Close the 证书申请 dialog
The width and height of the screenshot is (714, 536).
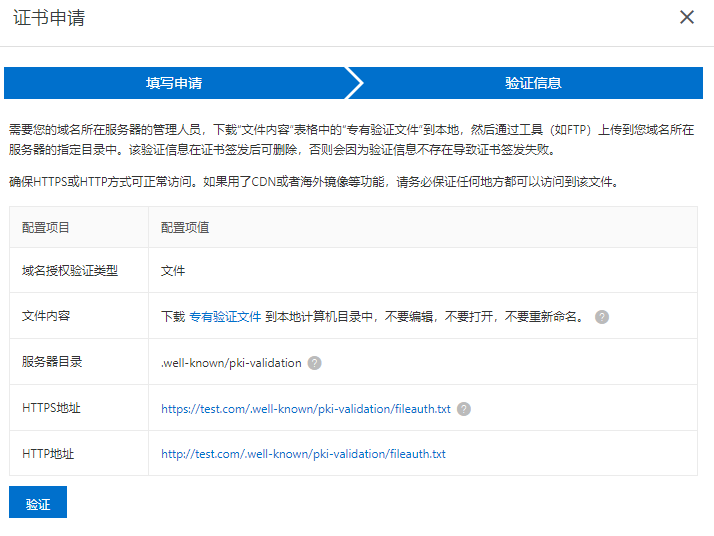coord(686,17)
